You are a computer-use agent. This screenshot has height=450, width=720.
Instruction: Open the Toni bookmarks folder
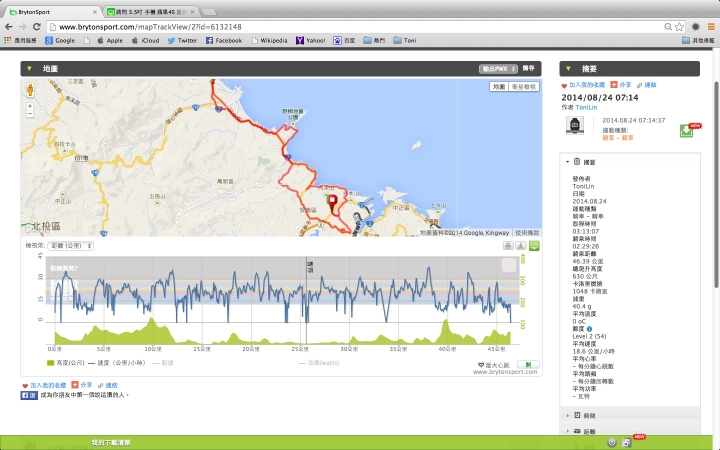pos(405,40)
